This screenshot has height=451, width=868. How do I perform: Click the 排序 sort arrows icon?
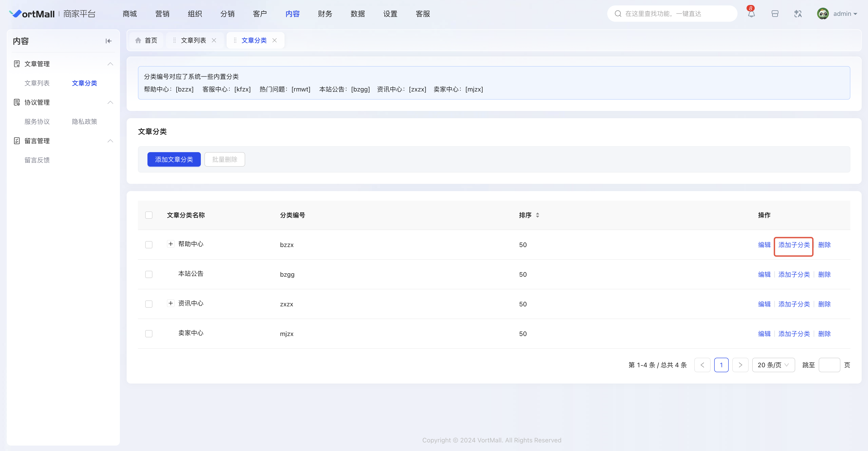537,215
